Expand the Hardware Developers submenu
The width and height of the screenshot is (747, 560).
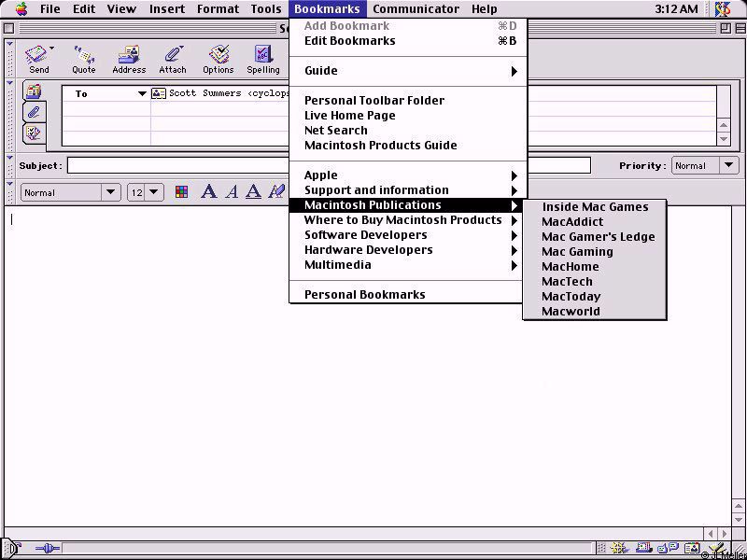point(408,250)
